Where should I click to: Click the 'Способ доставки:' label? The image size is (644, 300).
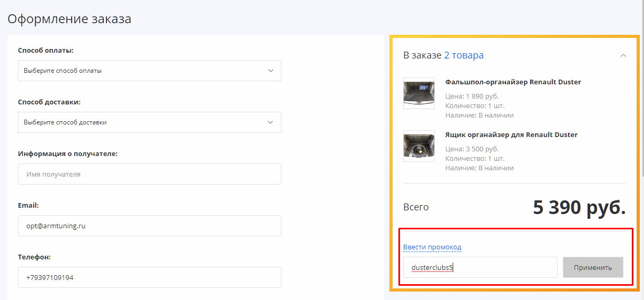coord(49,102)
